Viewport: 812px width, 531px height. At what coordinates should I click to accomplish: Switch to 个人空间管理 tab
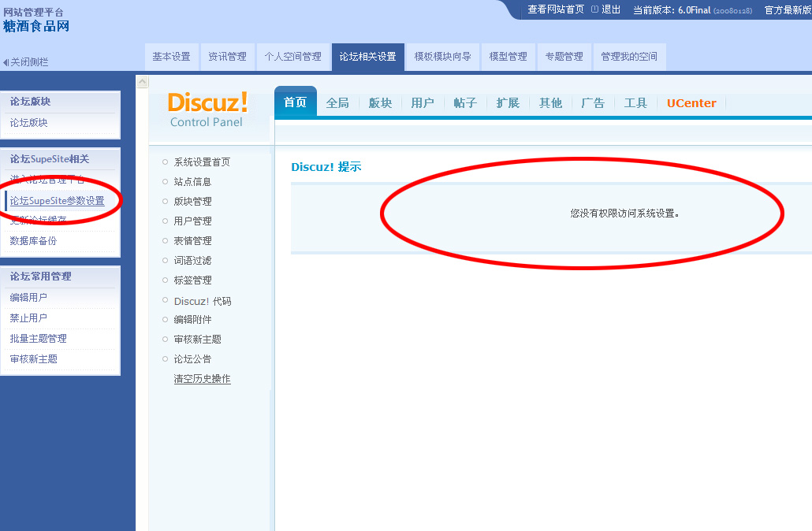tap(293, 57)
